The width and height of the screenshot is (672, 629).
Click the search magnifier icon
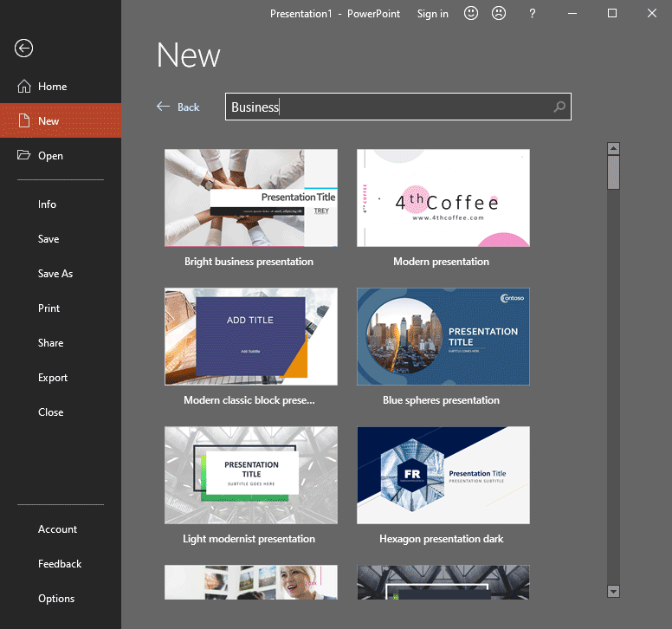(559, 107)
